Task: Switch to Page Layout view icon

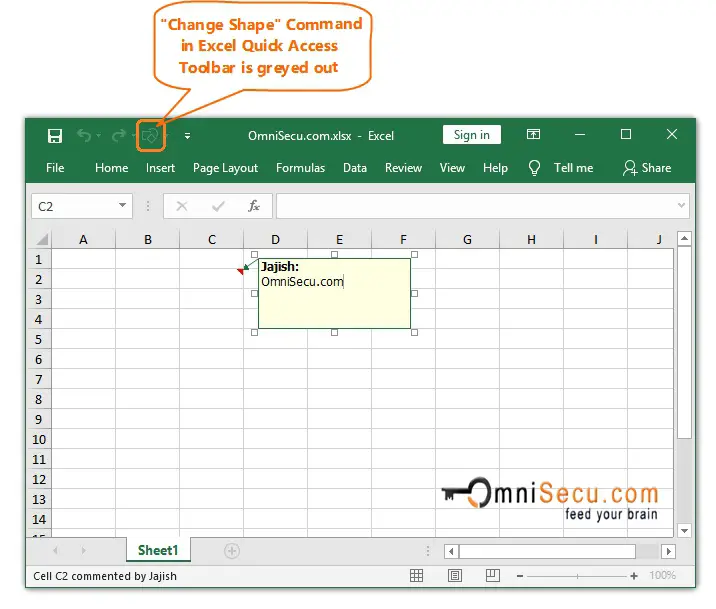Action: pos(455,576)
